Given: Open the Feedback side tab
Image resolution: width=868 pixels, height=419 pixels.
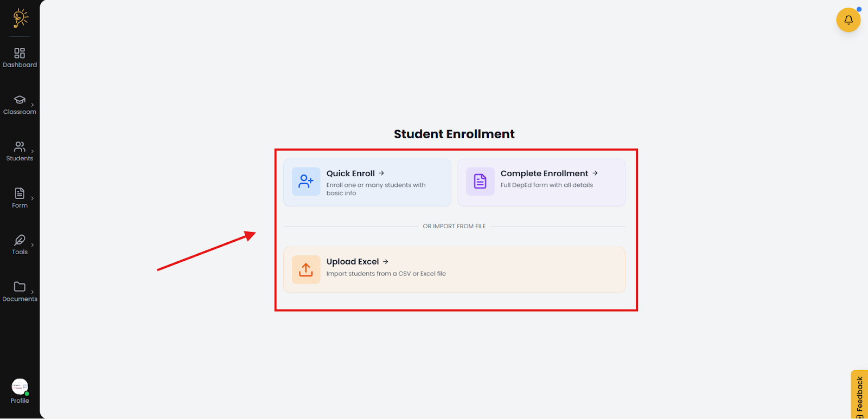Looking at the screenshot, I should (x=859, y=395).
